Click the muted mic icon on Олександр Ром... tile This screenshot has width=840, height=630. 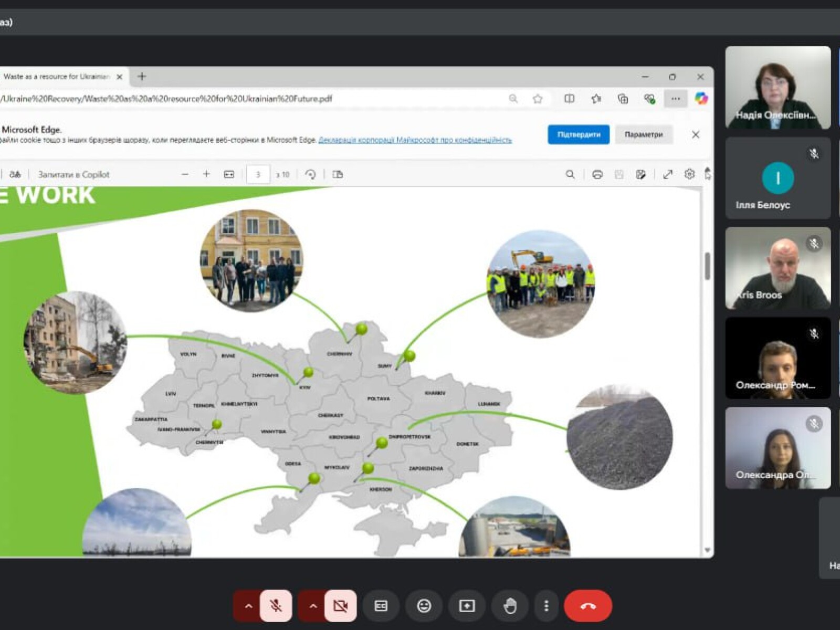pyautogui.click(x=814, y=333)
